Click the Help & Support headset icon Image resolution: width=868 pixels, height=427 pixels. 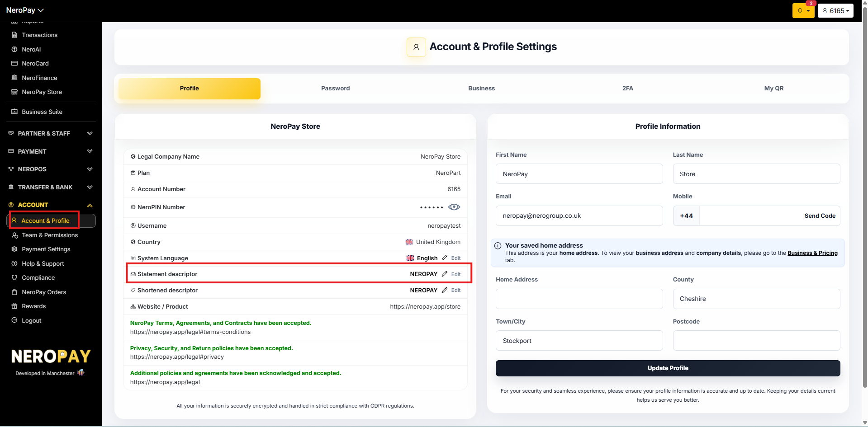click(x=14, y=263)
